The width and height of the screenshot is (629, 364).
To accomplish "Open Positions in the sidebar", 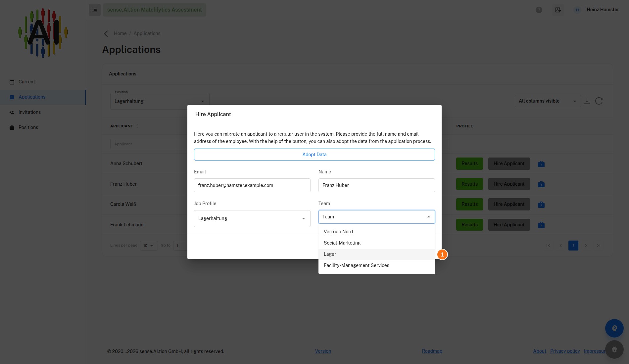I will (43, 127).
